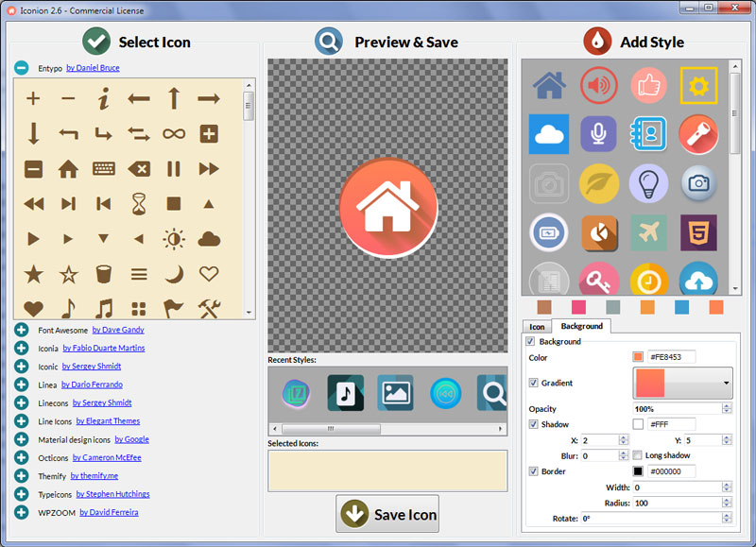Expand the Font Awesome icon set
Image resolution: width=756 pixels, height=547 pixels.
pos(21,330)
